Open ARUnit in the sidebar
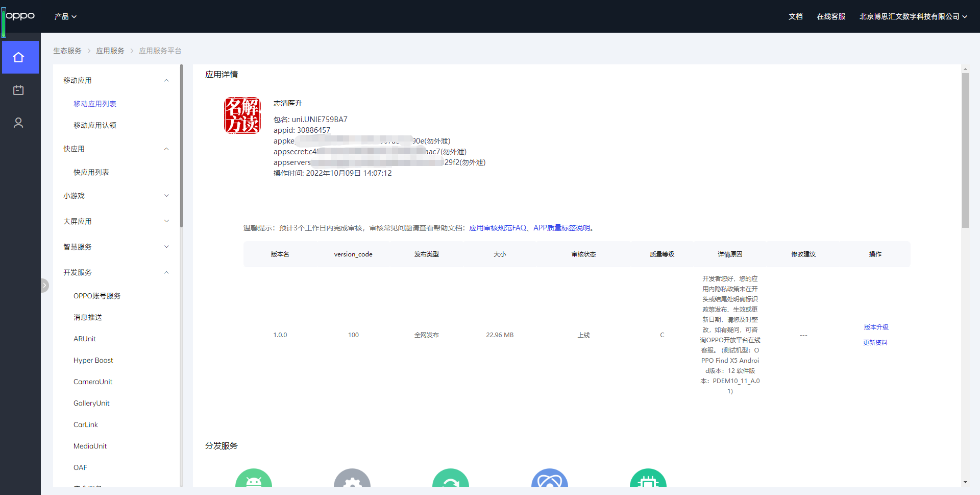This screenshot has width=980, height=495. [x=85, y=339]
